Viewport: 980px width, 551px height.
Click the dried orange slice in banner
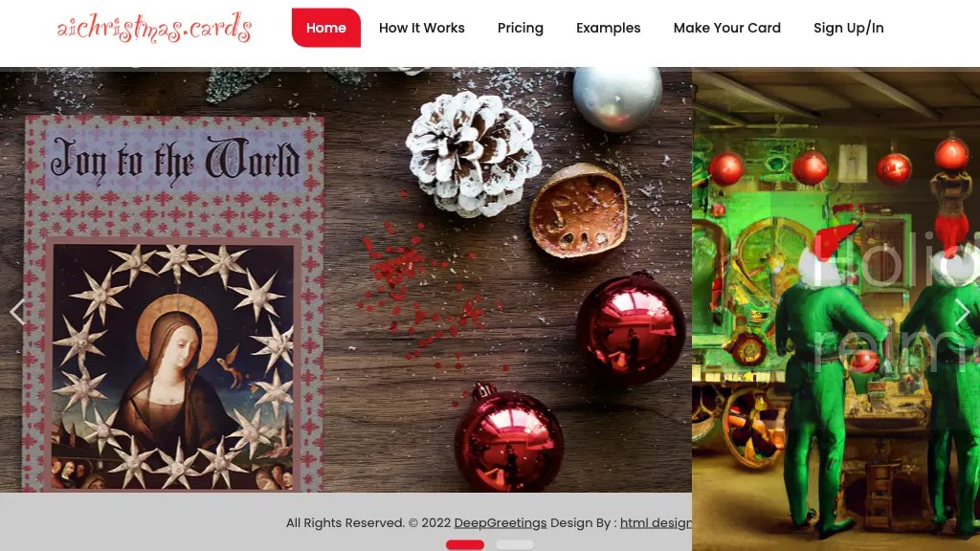(x=578, y=210)
